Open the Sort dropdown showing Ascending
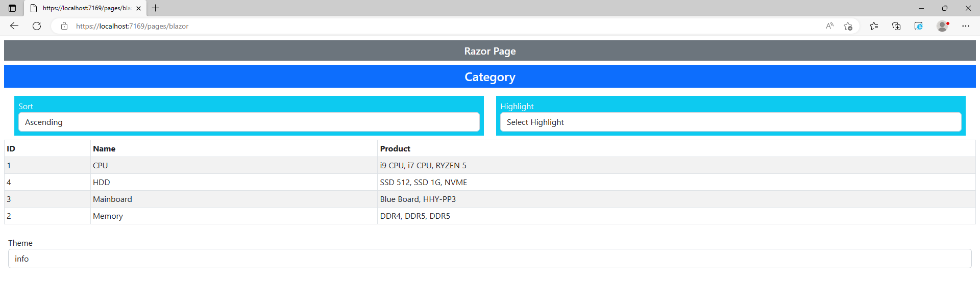Viewport: 980px width, 283px height. [x=249, y=122]
